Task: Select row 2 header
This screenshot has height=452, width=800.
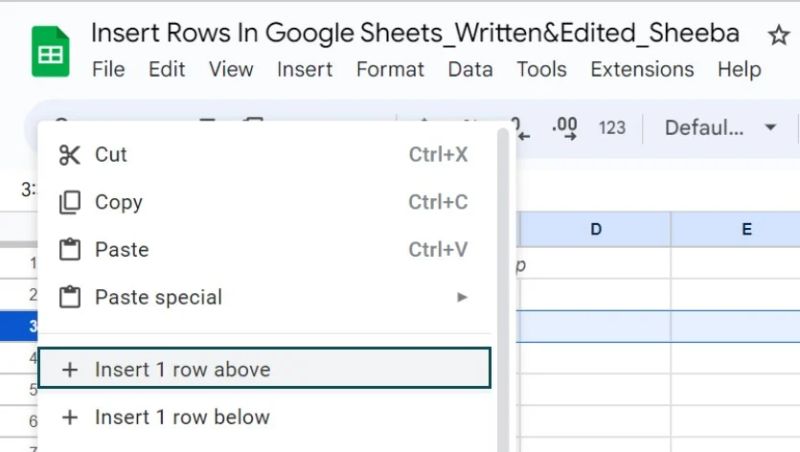Action: [x=19, y=294]
